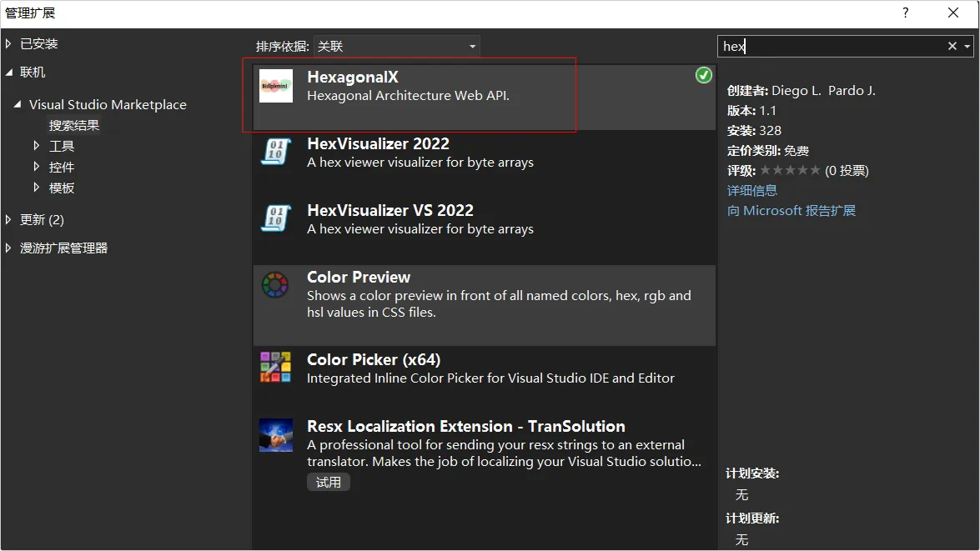Clear the search box with the X icon
The height and width of the screenshot is (551, 980).
[x=952, y=46]
